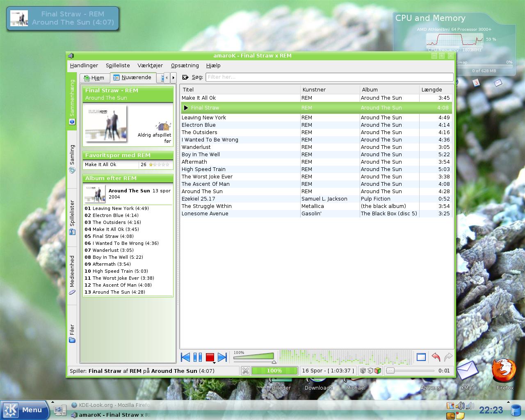Viewport: 525px width, 420px height.
Task: Select The Struggle Within playlist row
Action: (316, 206)
